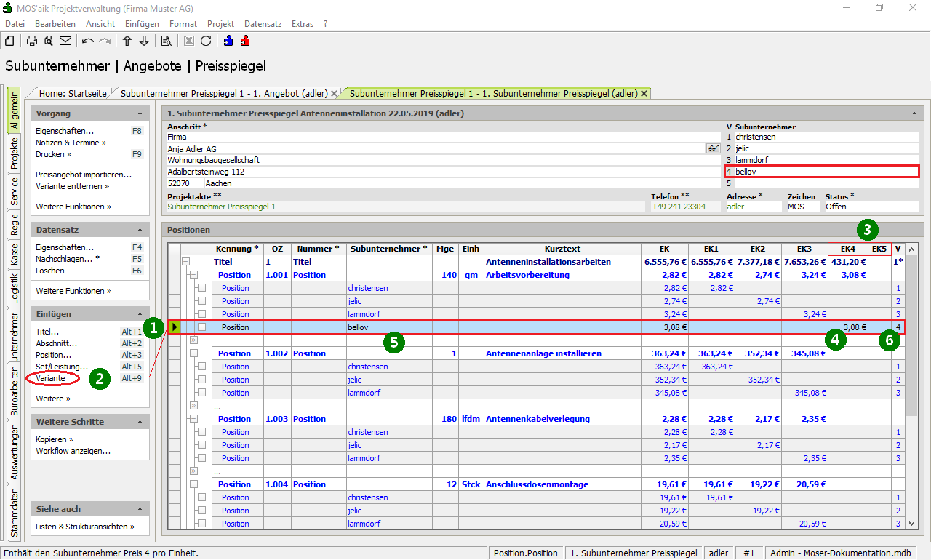Collapse the Position 1.002 tree node
Image resolution: width=931 pixels, height=560 pixels.
193,353
